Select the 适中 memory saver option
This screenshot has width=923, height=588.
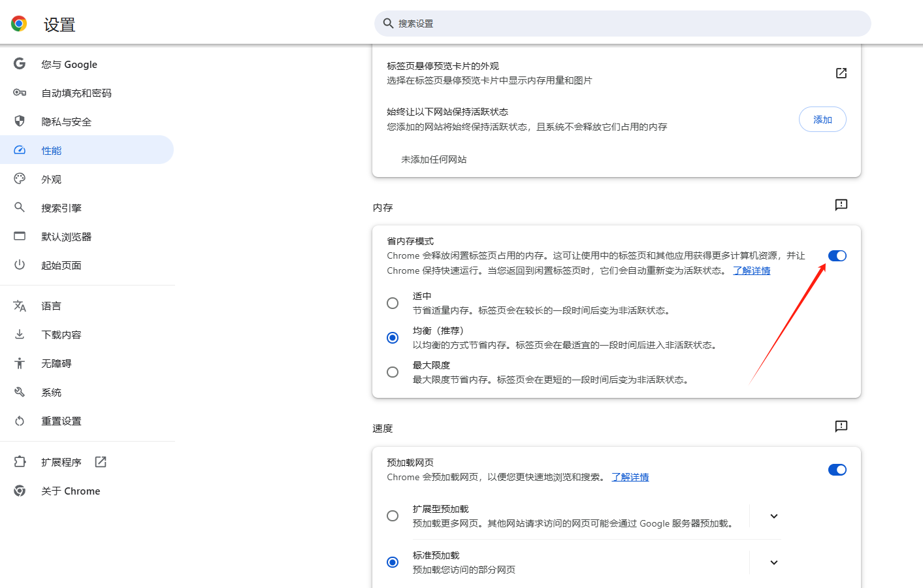[393, 303]
